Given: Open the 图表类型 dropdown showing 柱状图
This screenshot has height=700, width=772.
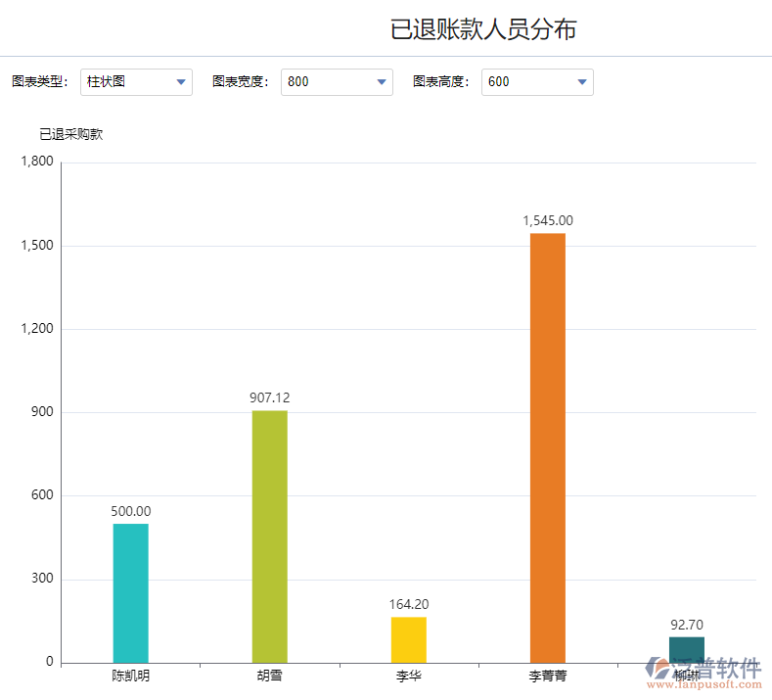Looking at the screenshot, I should click(x=136, y=82).
